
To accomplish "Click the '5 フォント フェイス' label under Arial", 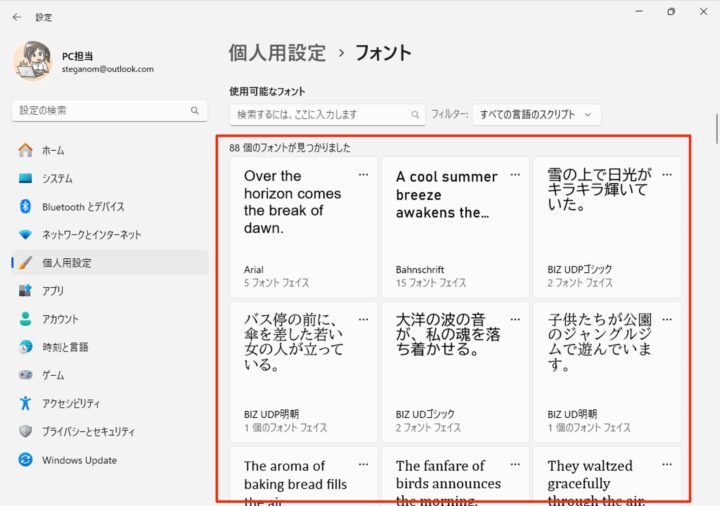I will pos(276,283).
